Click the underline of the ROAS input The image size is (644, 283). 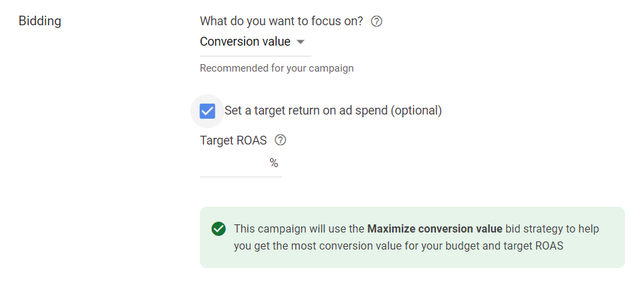point(240,177)
